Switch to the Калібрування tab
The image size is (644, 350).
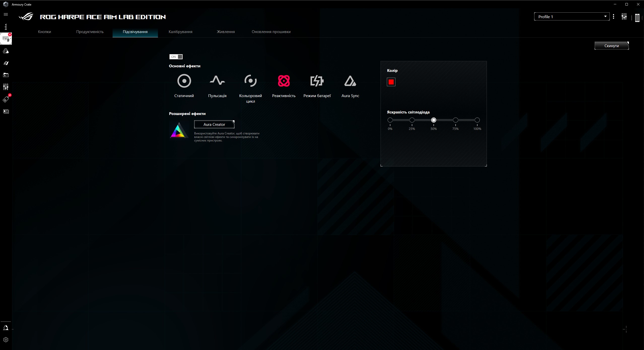point(181,32)
